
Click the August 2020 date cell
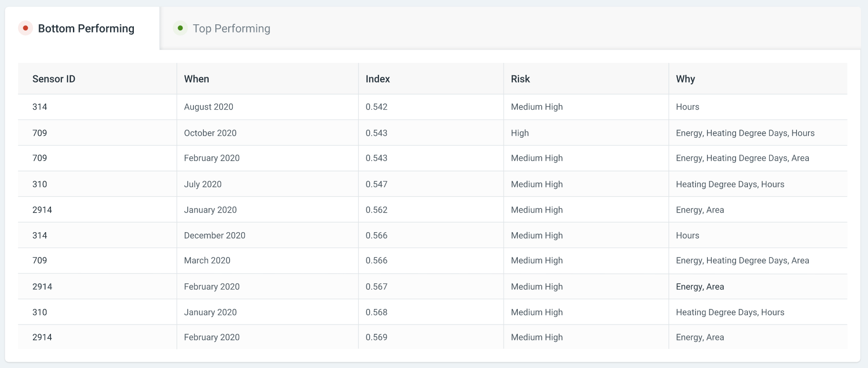209,107
